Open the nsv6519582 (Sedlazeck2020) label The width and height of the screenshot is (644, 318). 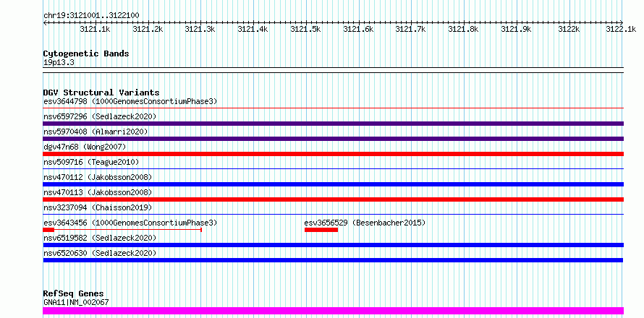(100, 238)
